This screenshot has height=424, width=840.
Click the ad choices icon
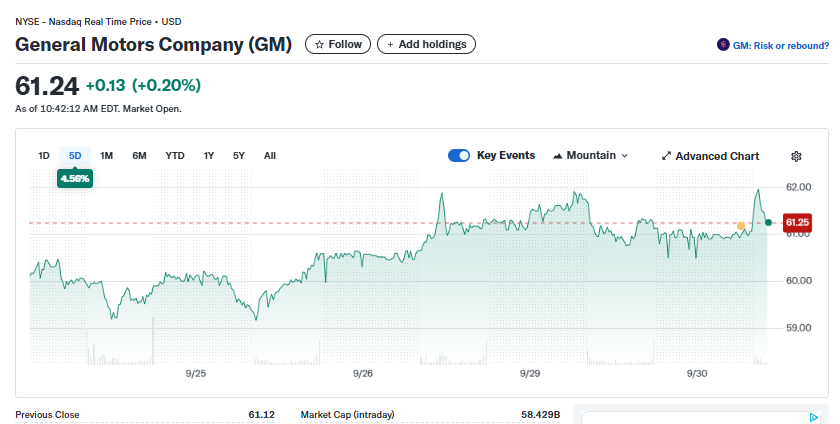[814, 417]
